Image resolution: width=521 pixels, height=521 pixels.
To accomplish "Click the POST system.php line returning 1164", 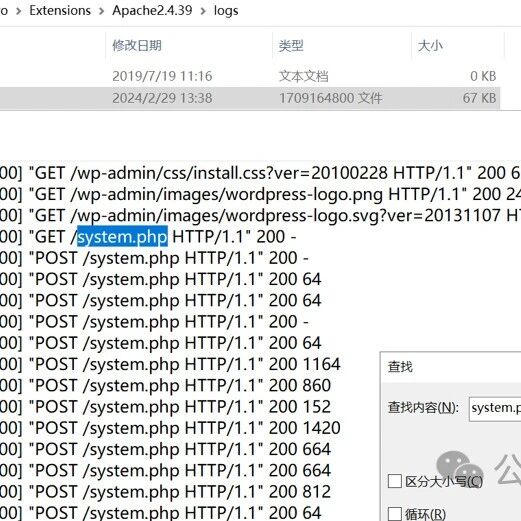I will click(170, 364).
